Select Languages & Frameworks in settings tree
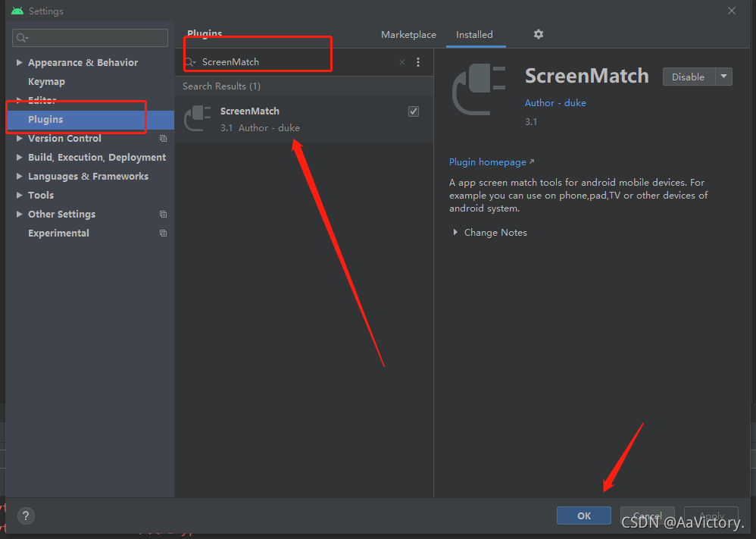Screen dimensions: 756x539 [x=88, y=176]
